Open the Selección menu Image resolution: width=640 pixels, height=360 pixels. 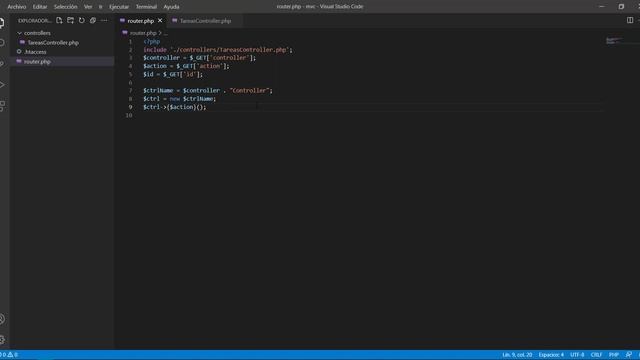[x=65, y=7]
